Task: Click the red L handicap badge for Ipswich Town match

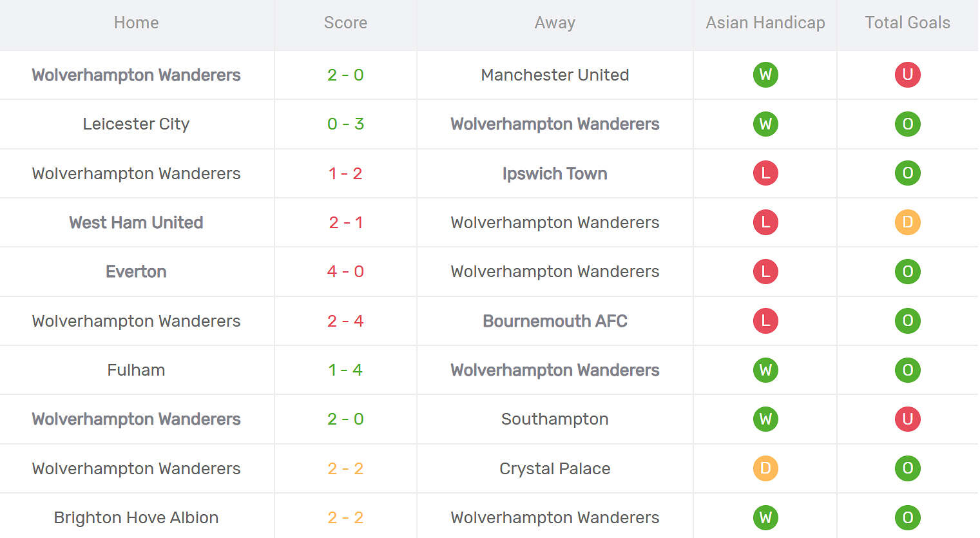Action: pos(765,173)
